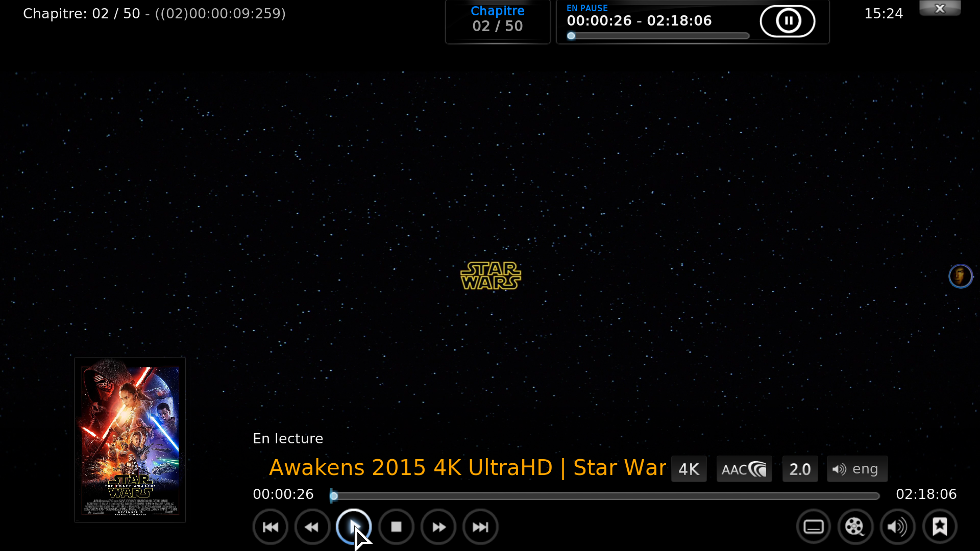Toggle the pause indicator at top
This screenshot has height=551, width=980.
point(788,21)
